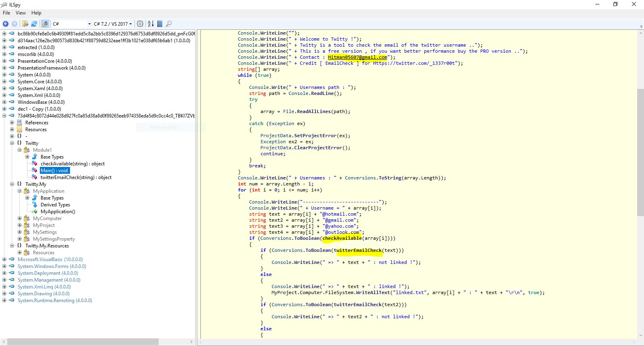This screenshot has width=644, height=346.
Task: Open the Help menu
Action: pos(36,13)
